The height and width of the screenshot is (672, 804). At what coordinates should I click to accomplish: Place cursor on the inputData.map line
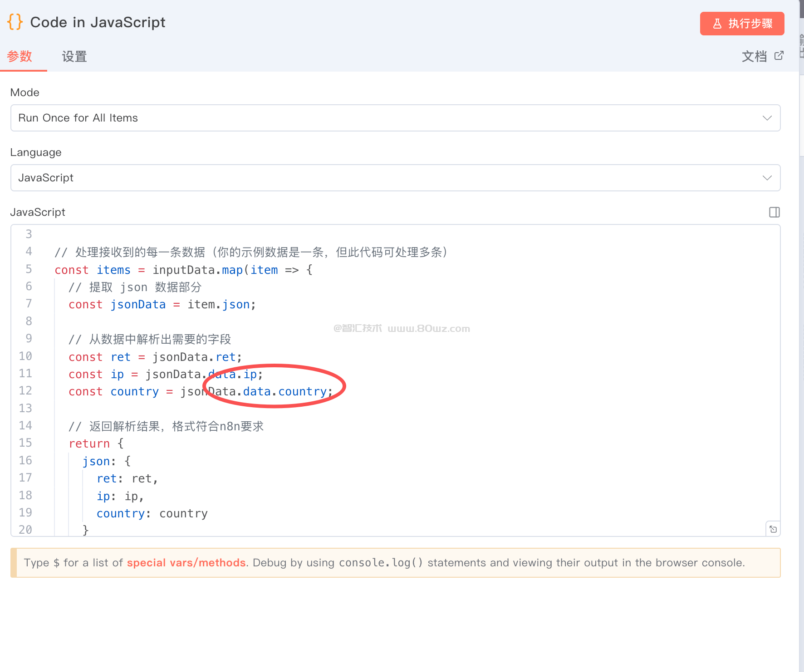[183, 270]
